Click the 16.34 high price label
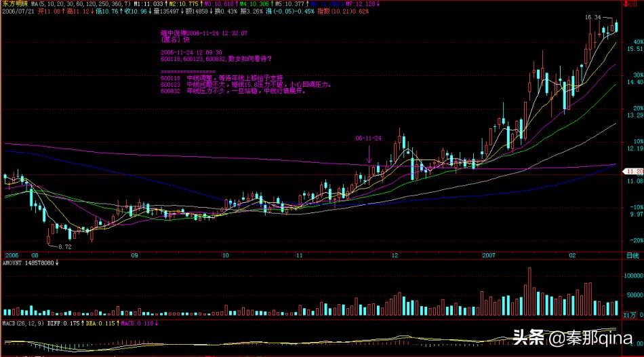This screenshot has width=644, height=357. (x=592, y=18)
